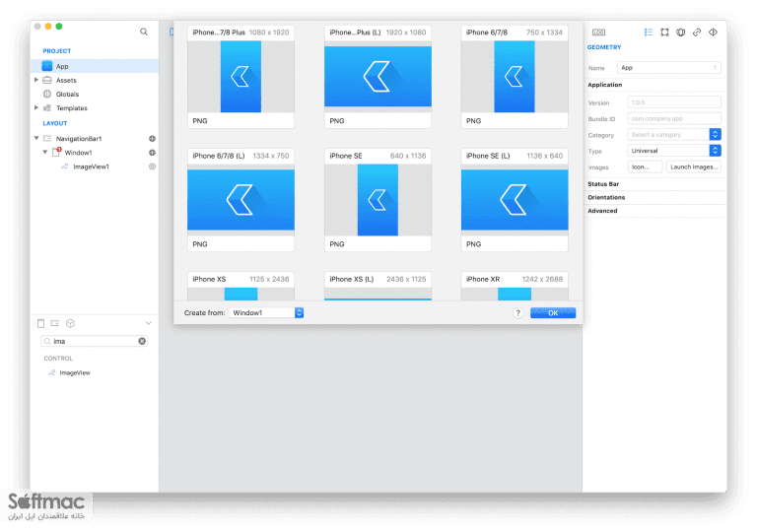Click the library search field containing 'ima'
Viewport: 757px width, 532px height.
pos(95,341)
